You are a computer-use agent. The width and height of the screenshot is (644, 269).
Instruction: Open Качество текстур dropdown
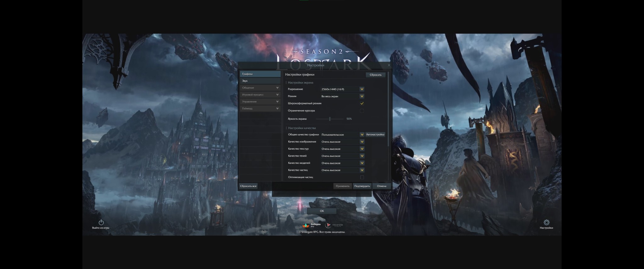pos(342,149)
